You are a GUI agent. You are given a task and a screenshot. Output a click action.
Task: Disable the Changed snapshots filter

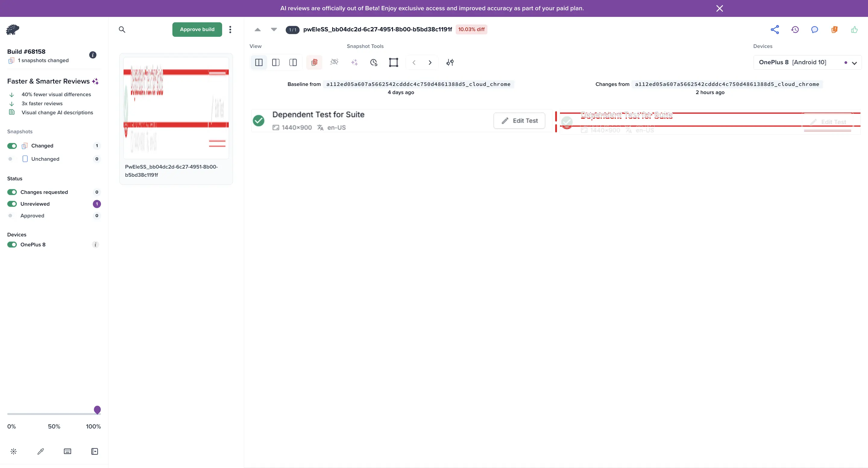(12, 146)
